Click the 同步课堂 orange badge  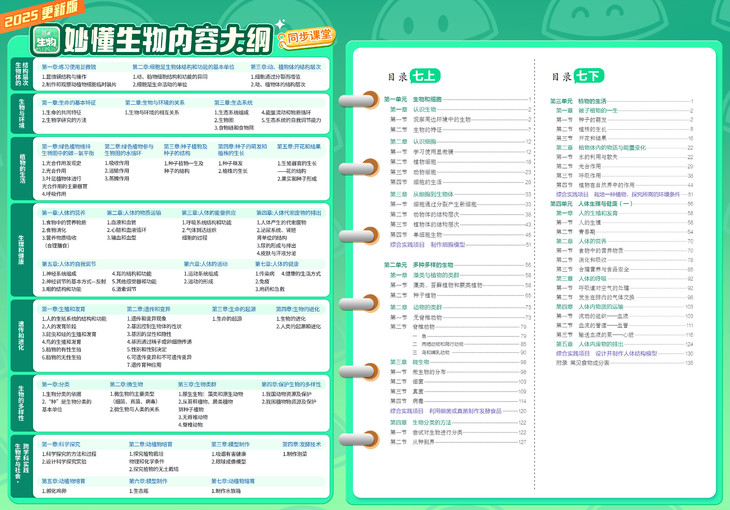click(x=308, y=36)
